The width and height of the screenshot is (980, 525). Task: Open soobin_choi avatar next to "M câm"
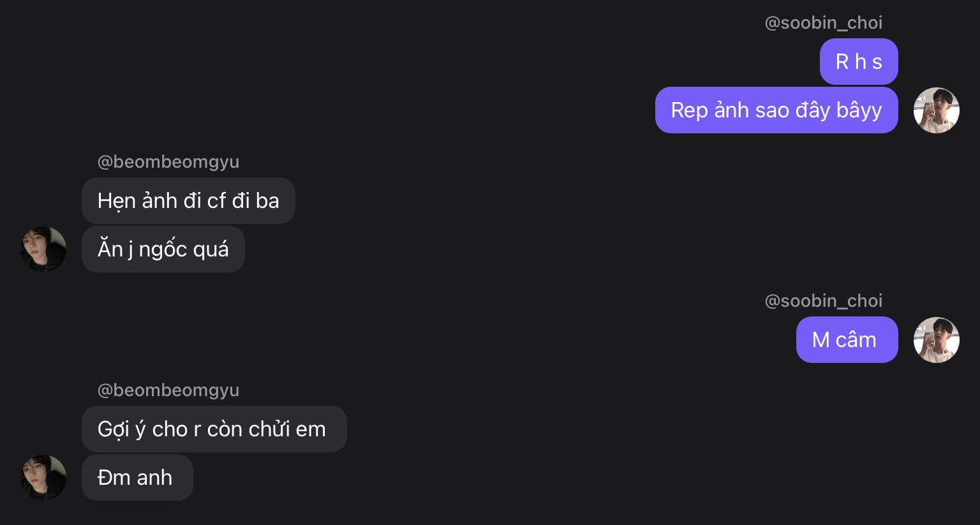pyautogui.click(x=936, y=340)
